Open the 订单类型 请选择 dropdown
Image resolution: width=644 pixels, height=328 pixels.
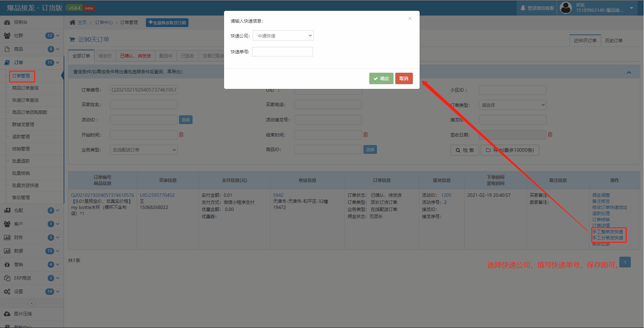(512, 105)
